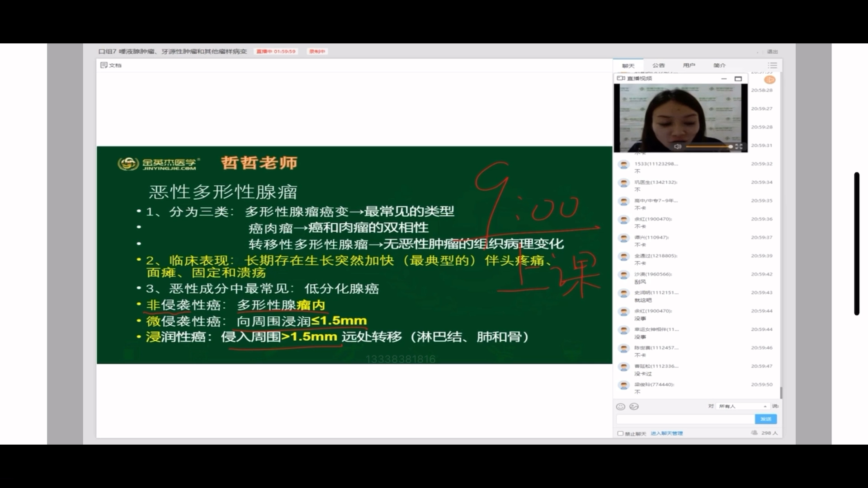The height and width of the screenshot is (488, 868).
Task: Click the 退出 exit button
Action: tap(773, 52)
